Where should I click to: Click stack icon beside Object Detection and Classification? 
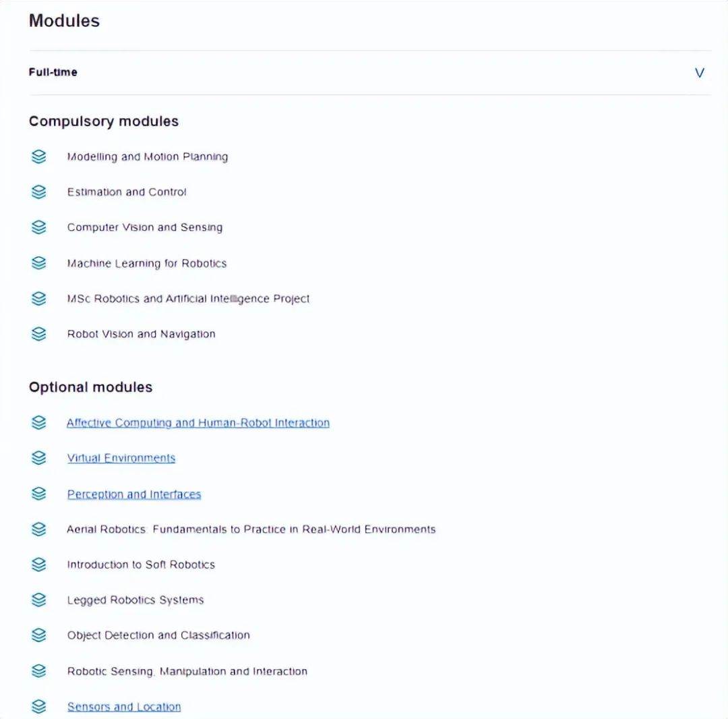tap(39, 635)
